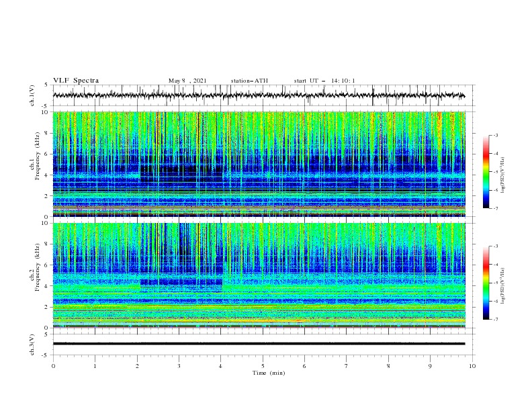Viewport: 532px width, 411px height.
Task: Click time axis tick label "4"
Action: point(221,366)
